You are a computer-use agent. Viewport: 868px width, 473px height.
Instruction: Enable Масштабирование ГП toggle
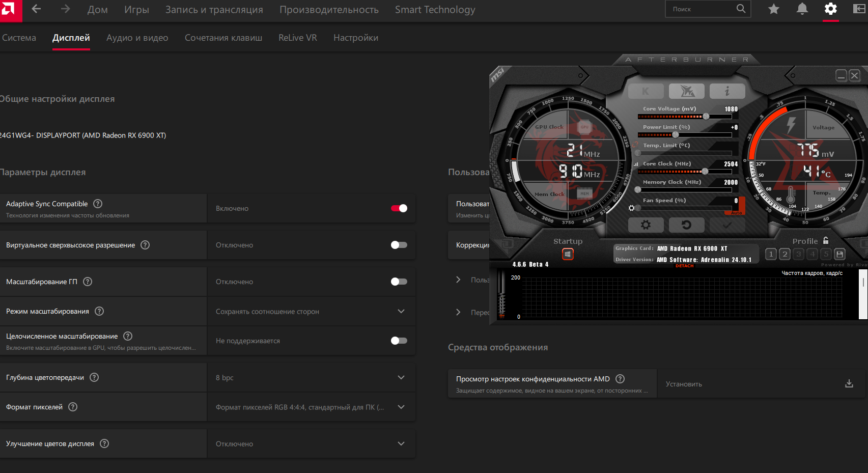click(399, 282)
